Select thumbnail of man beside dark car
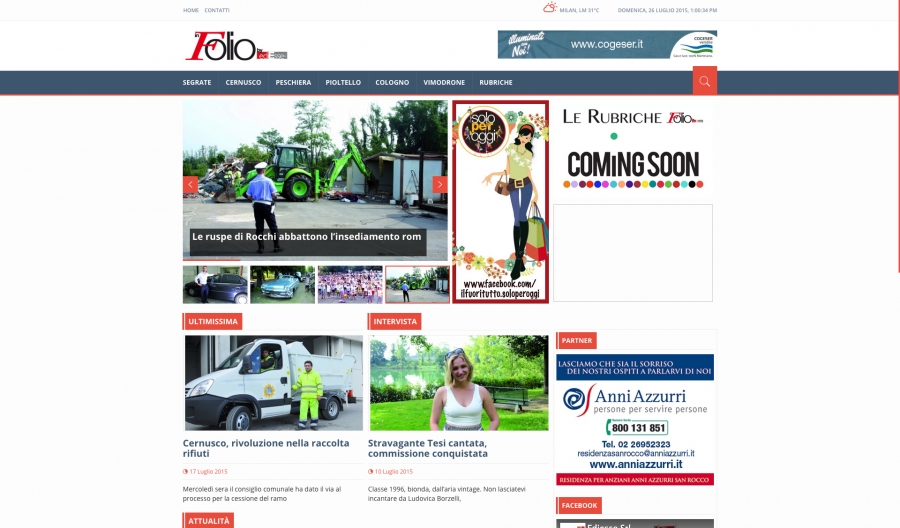900x528 pixels. pyautogui.click(x=215, y=284)
